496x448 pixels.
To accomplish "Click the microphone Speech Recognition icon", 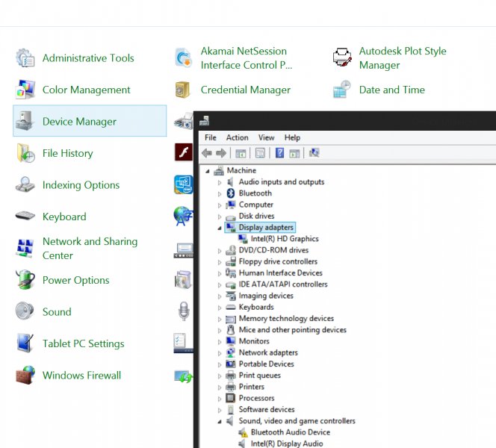I will pos(184,311).
